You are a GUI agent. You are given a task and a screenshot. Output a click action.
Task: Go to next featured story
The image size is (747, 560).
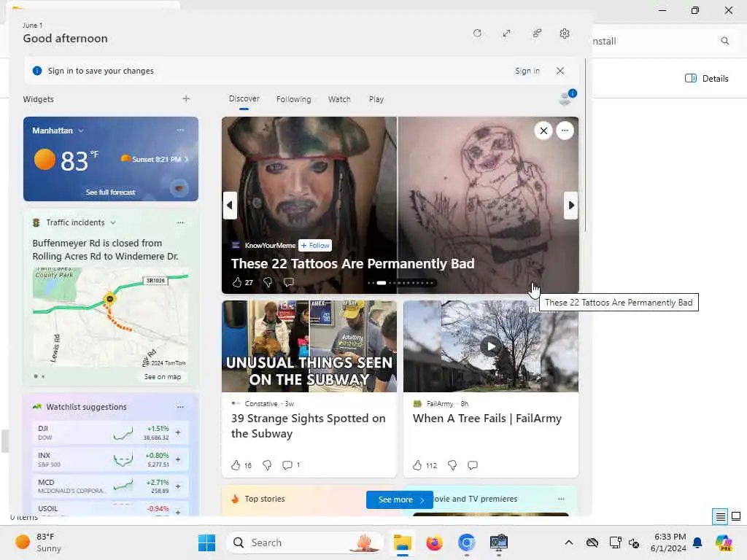tap(570, 205)
